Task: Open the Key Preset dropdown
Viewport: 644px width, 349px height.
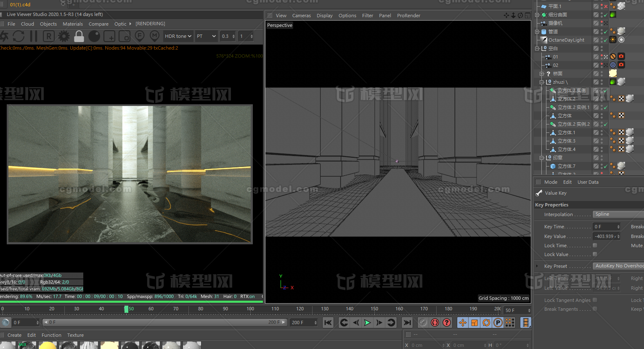Action: click(x=618, y=266)
